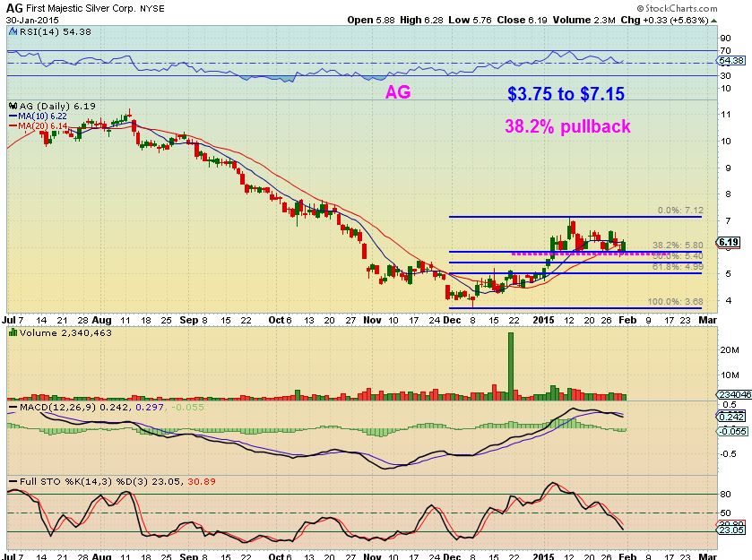Click the NYSE exchange label
The width and height of the screenshot is (752, 560).
pos(152,9)
